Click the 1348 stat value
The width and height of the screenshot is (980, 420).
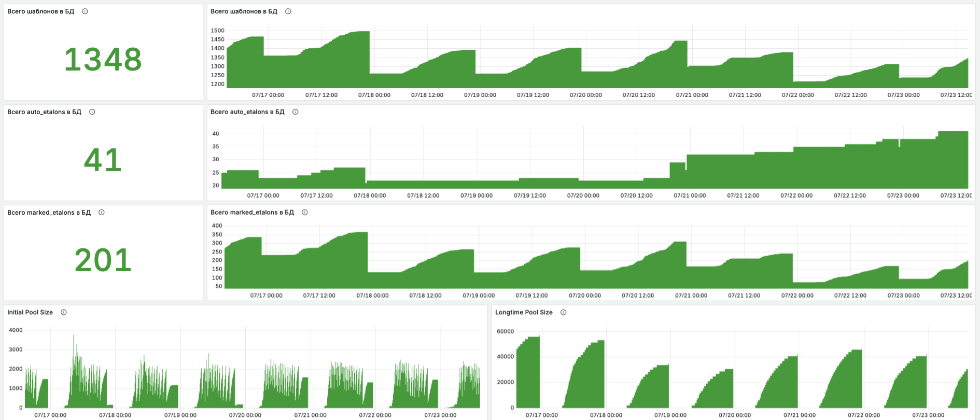click(103, 59)
